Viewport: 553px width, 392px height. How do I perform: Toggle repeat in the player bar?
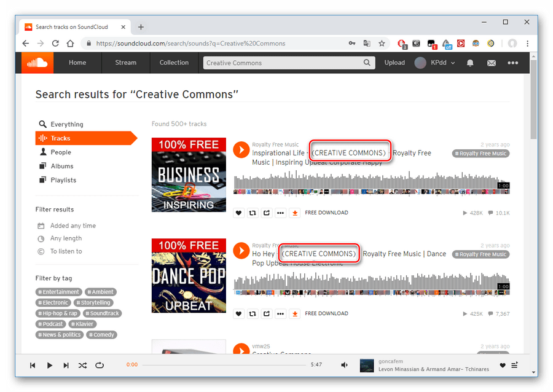click(x=100, y=365)
